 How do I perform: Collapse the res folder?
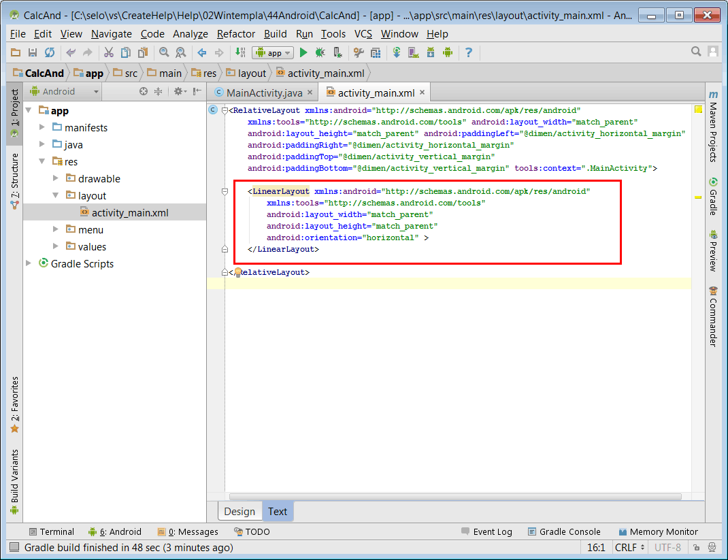42,161
